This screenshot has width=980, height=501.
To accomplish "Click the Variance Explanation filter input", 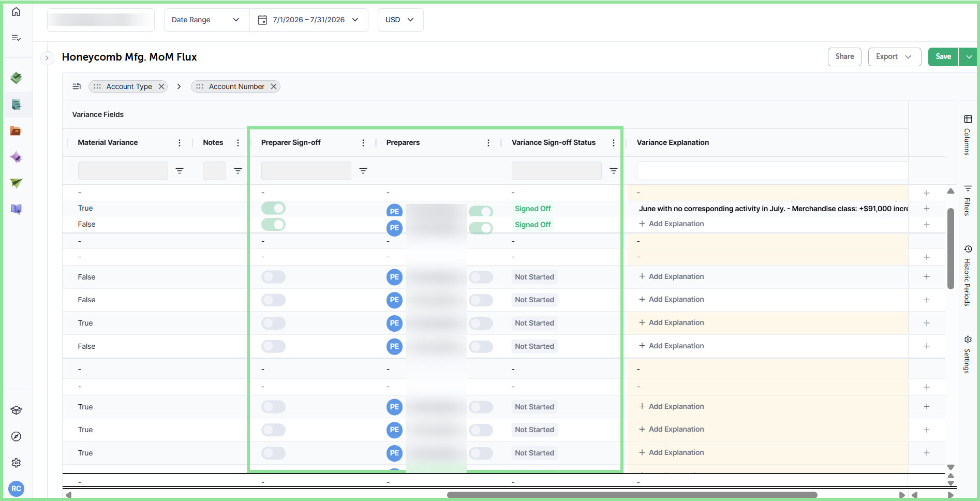I will tap(773, 171).
